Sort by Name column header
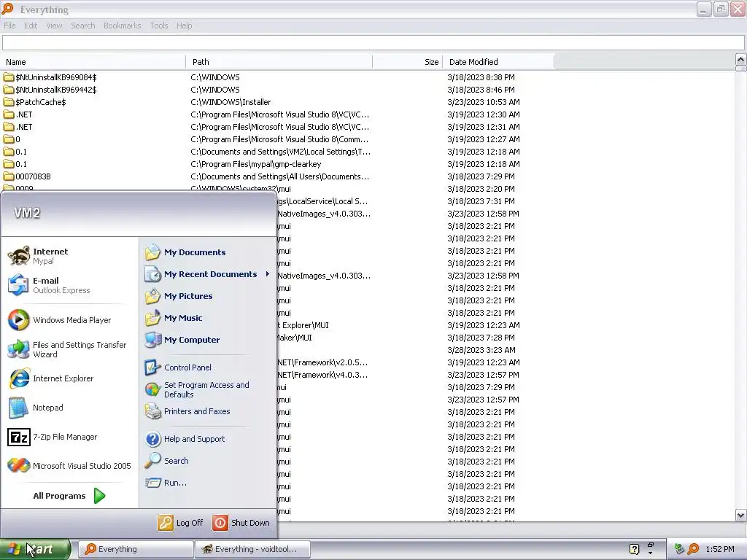 click(x=93, y=62)
